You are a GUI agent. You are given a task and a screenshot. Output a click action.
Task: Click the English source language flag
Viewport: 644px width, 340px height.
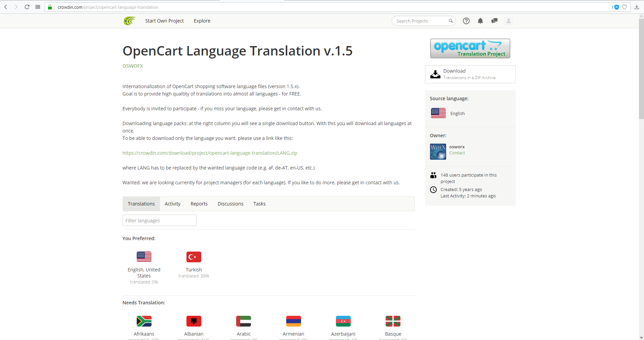pyautogui.click(x=438, y=113)
